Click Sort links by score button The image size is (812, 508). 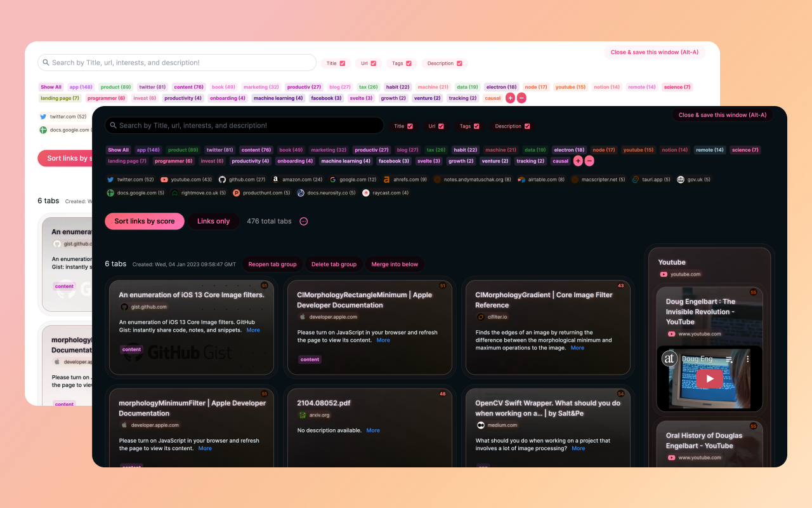point(145,221)
